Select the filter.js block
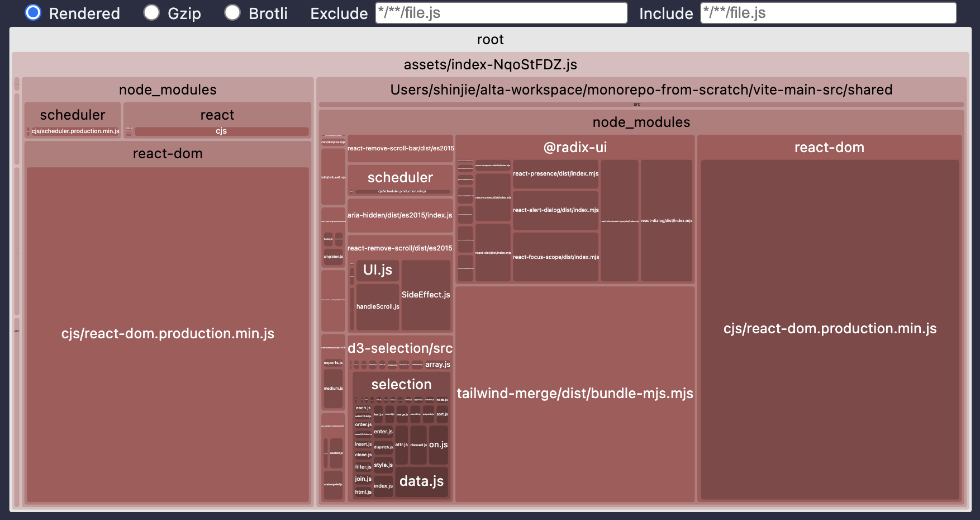 [x=363, y=467]
